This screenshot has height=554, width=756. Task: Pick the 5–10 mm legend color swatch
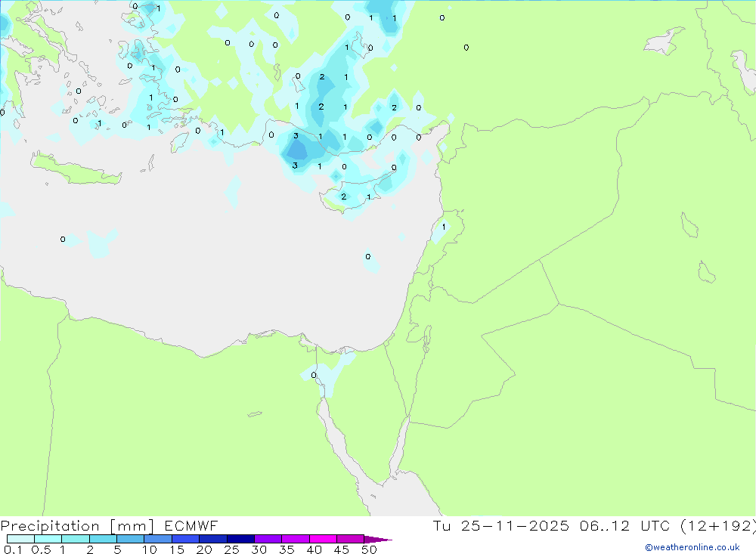click(130, 539)
